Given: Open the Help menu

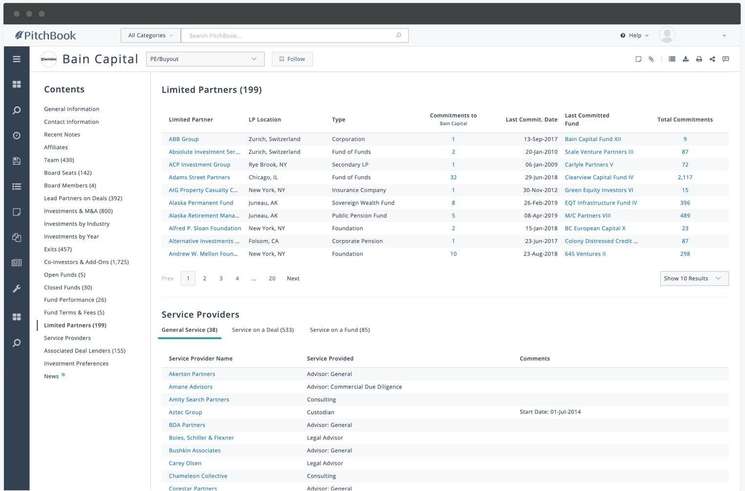Looking at the screenshot, I should [x=634, y=35].
